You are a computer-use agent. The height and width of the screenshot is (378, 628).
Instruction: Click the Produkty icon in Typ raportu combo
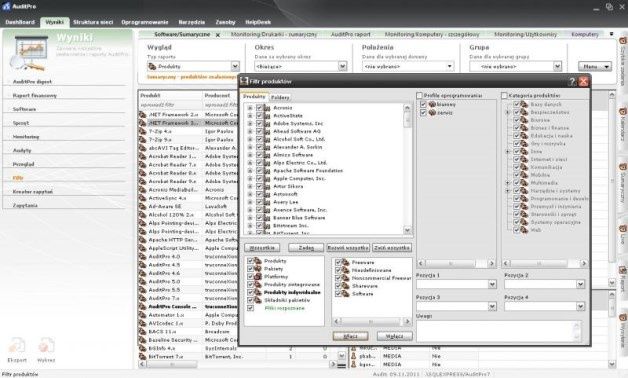(x=152, y=66)
